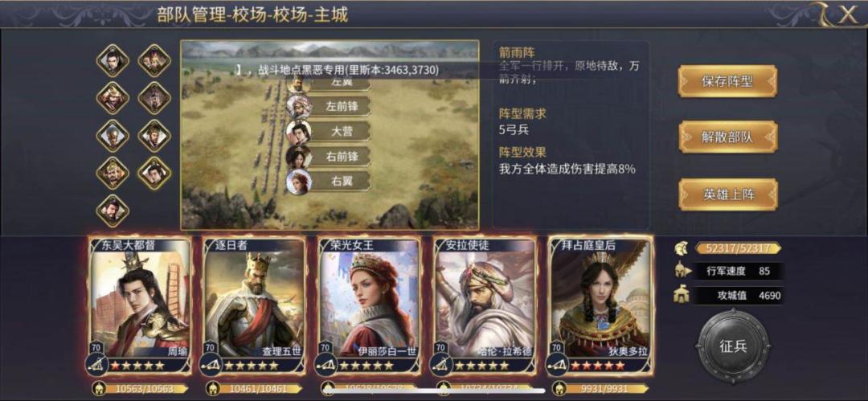The image size is (868, 401).
Task: Click the marching speed helmet icon
Action: pos(682,272)
